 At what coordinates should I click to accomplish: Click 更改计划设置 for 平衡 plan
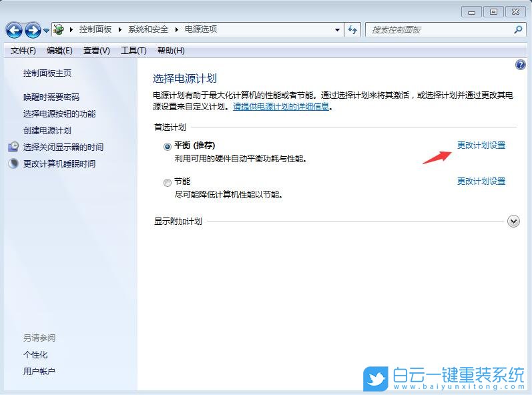click(x=481, y=145)
